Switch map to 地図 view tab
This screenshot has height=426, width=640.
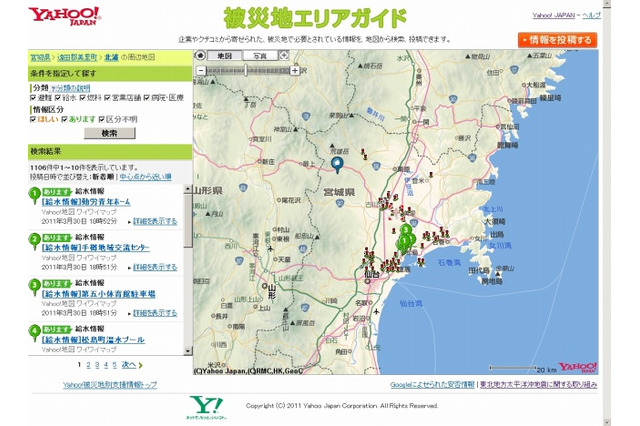[x=224, y=55]
